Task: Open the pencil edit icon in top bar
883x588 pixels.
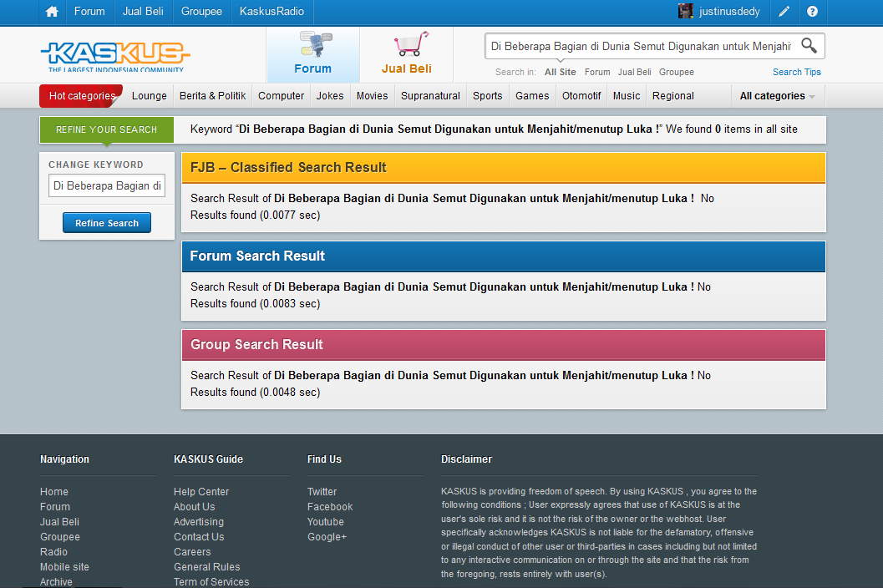Action: (x=784, y=11)
